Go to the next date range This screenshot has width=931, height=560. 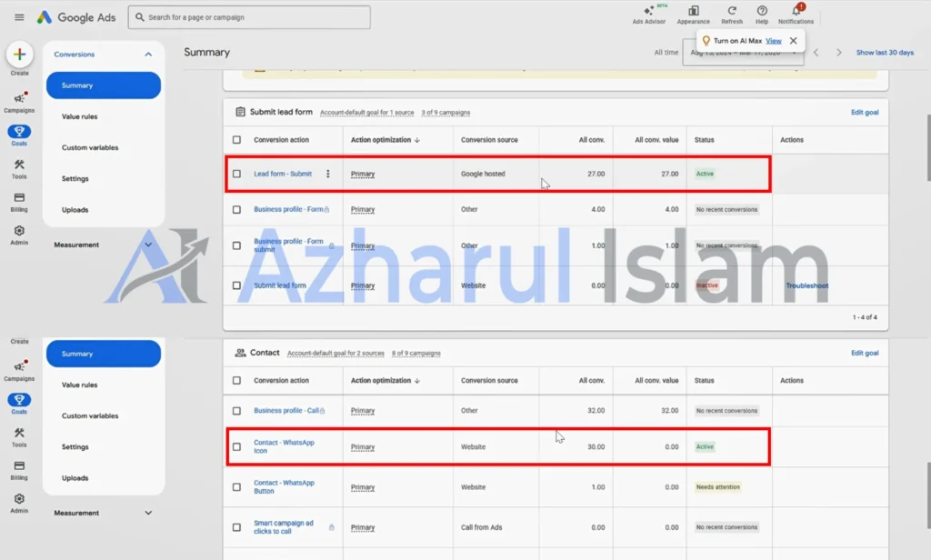click(839, 52)
